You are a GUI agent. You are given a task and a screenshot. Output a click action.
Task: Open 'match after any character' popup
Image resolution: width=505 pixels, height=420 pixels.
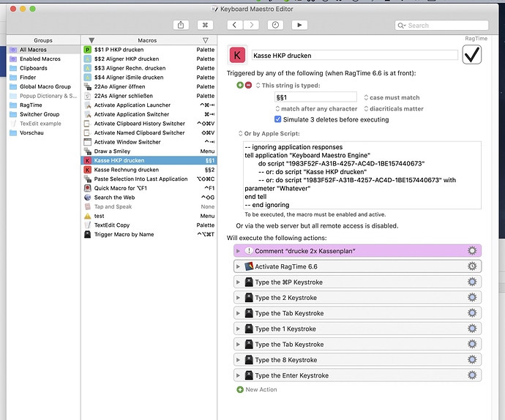coord(316,108)
